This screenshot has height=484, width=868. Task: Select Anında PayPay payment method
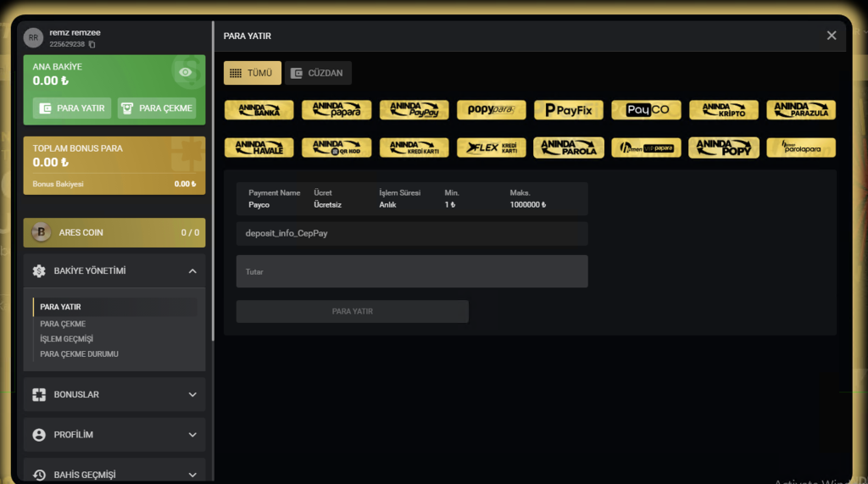[414, 109]
